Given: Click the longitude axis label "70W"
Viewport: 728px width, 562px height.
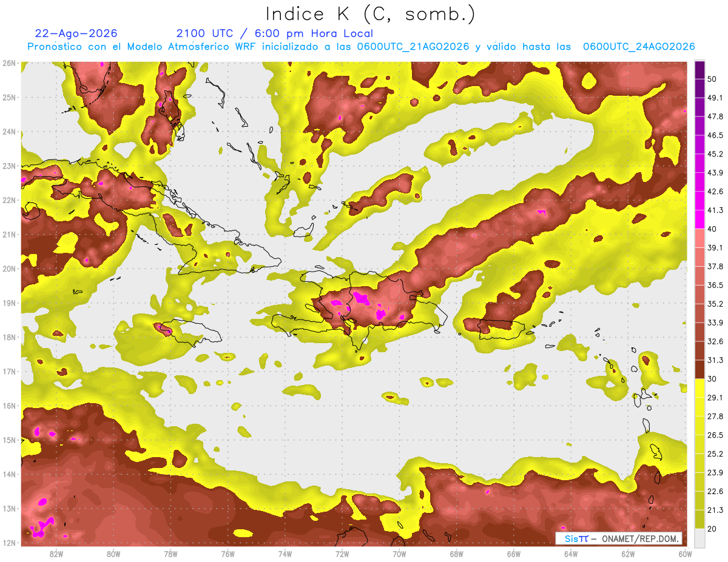Looking at the screenshot, I should pos(399,554).
